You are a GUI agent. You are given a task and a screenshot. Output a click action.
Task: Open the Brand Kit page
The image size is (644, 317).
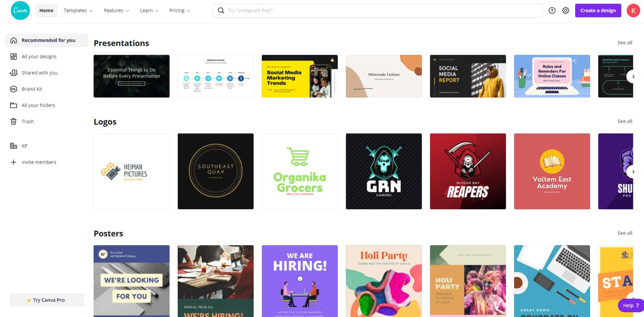point(47,89)
